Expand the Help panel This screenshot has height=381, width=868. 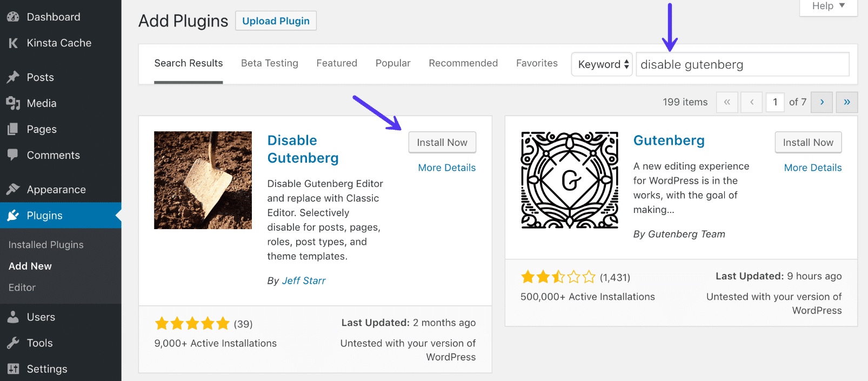pyautogui.click(x=827, y=6)
